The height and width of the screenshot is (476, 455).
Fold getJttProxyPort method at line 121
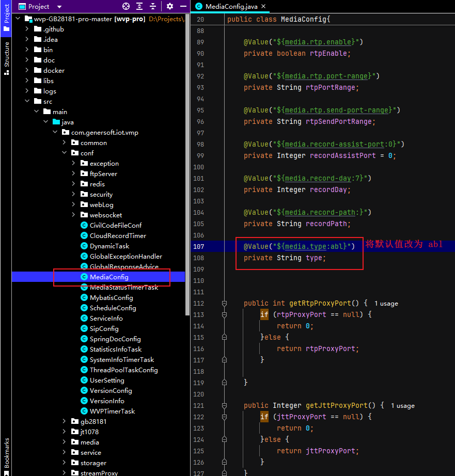tap(224, 406)
